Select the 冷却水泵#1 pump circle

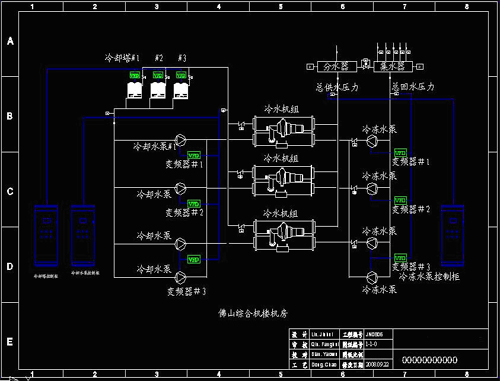coord(181,140)
